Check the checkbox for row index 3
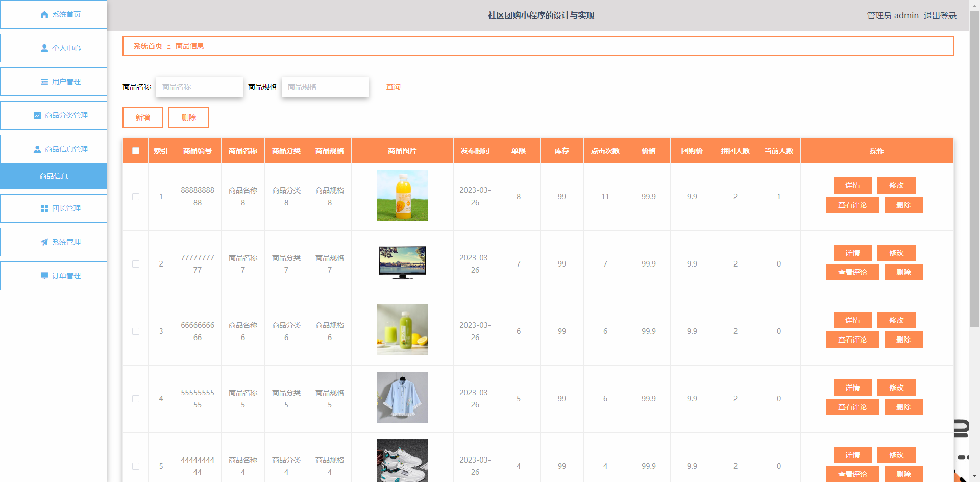980x482 pixels. [136, 331]
